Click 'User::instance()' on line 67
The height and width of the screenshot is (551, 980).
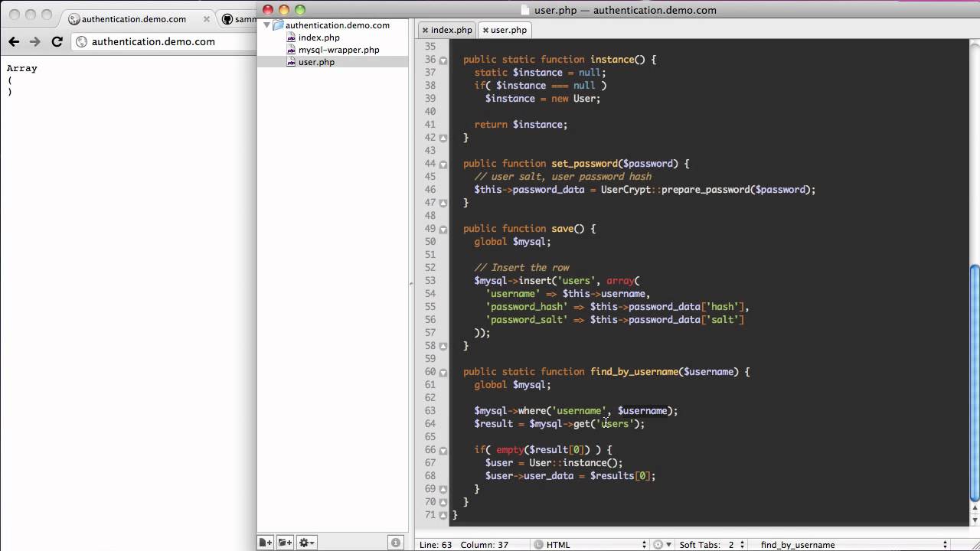tap(573, 463)
